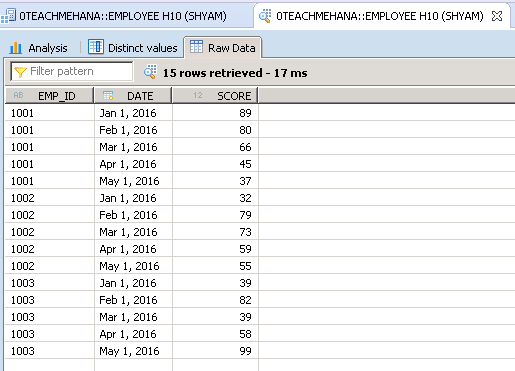Click the calculation view icon on first editor tab
The height and width of the screenshot is (371, 515).
(8, 16)
